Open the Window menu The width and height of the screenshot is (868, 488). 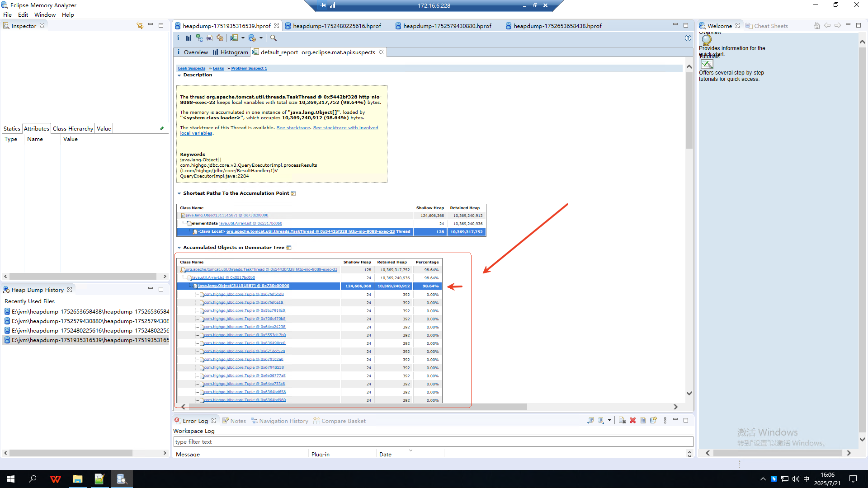pos(45,15)
